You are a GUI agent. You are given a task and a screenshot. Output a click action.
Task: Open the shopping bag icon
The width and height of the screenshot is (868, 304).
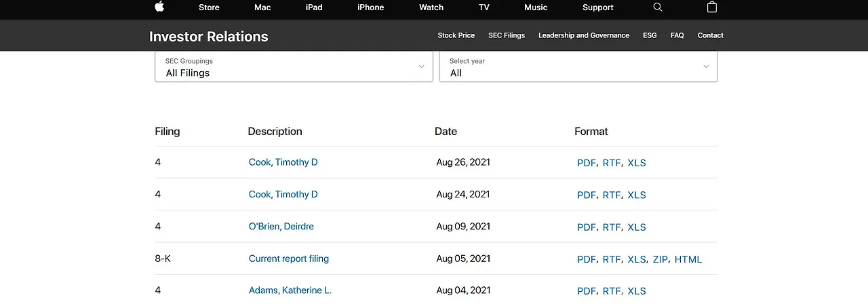pos(711,7)
